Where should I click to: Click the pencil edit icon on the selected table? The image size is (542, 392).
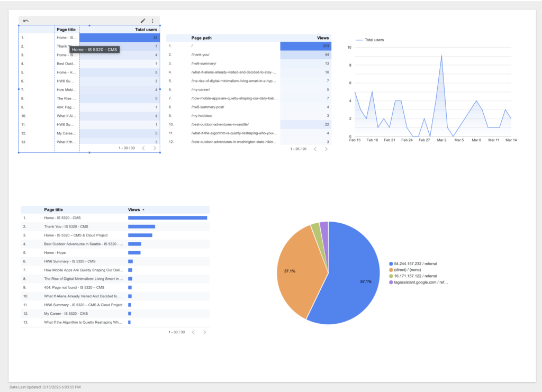pyautogui.click(x=142, y=21)
